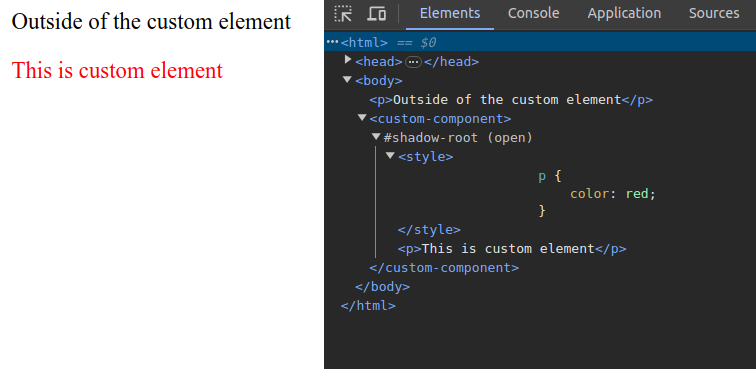Screen dimensions: 756x369
Task: Open the Sources tab
Action: click(x=714, y=14)
